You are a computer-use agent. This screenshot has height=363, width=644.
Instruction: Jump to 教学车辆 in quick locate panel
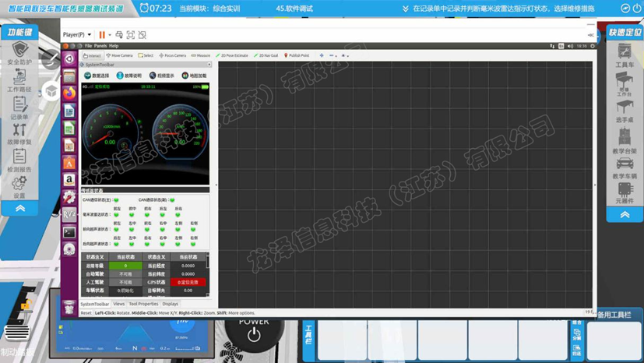point(625,168)
